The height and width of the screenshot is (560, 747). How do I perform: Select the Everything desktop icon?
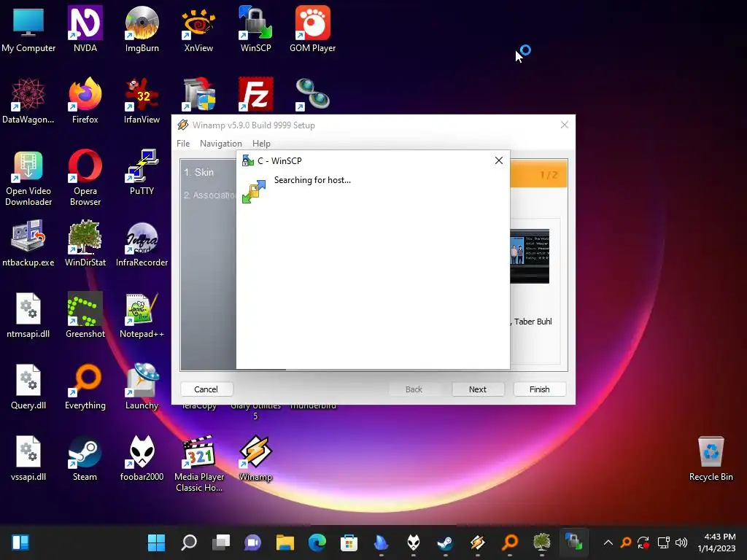(x=85, y=386)
